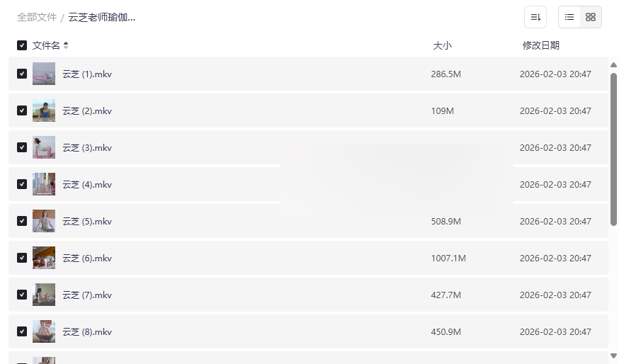Sort files by the 修改日期 column header
The image size is (619, 364).
540,45
